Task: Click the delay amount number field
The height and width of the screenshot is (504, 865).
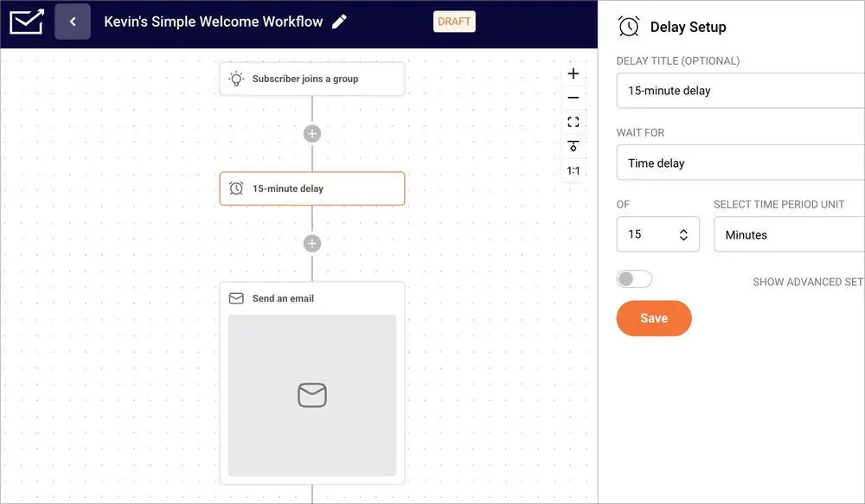Action: 657,234
